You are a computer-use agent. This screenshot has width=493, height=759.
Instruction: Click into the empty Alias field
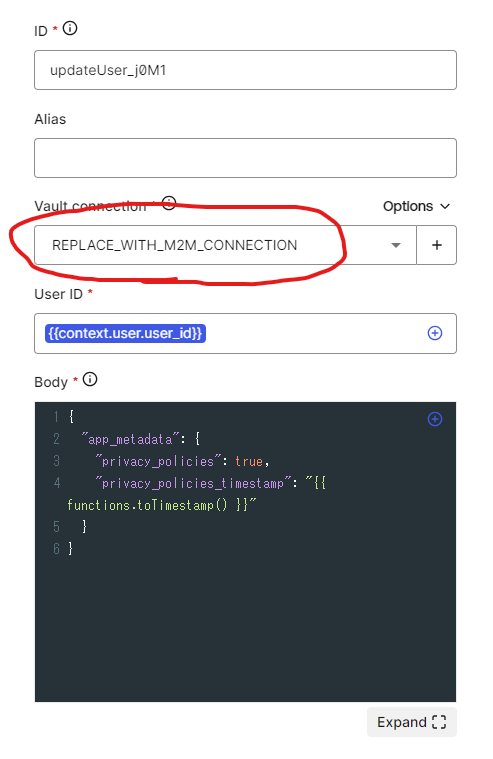(x=245, y=158)
